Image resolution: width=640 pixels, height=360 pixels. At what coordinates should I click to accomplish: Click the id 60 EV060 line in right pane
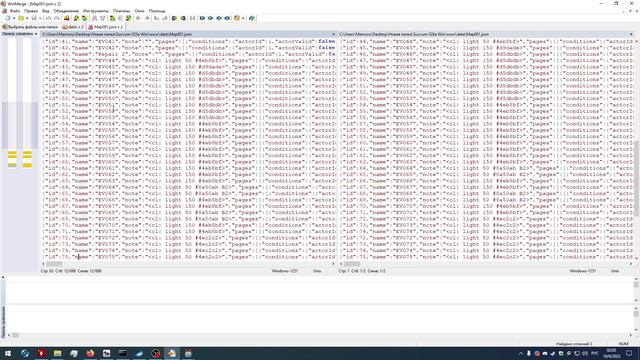coord(487,143)
